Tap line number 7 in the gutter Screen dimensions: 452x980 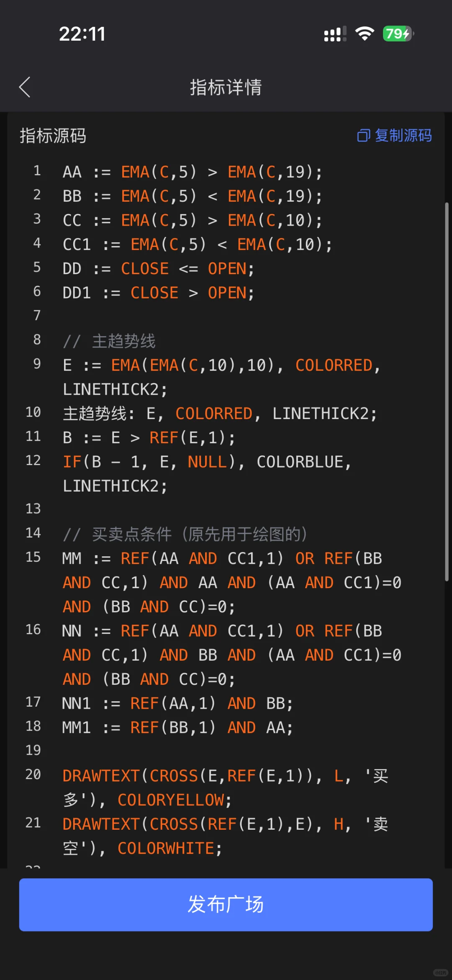coord(37,315)
